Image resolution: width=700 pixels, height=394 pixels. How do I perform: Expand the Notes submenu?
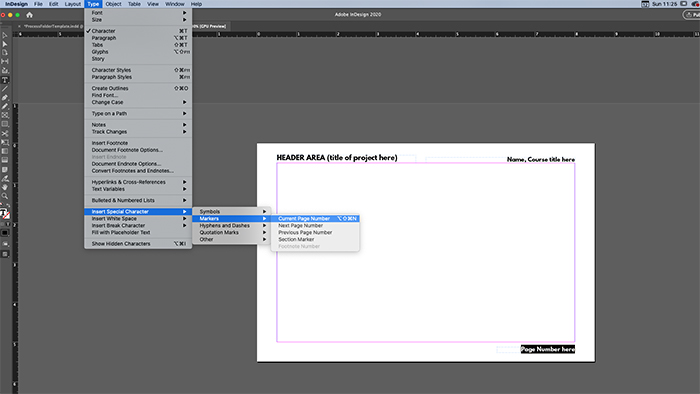[138, 125]
